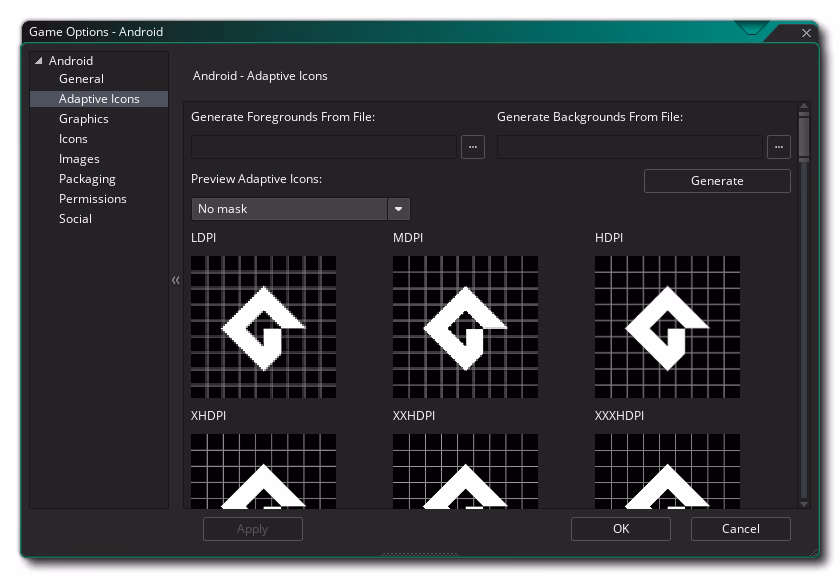Select the XXXHDPI icon preview image
The height and width of the screenshot is (578, 840).
[x=667, y=470]
